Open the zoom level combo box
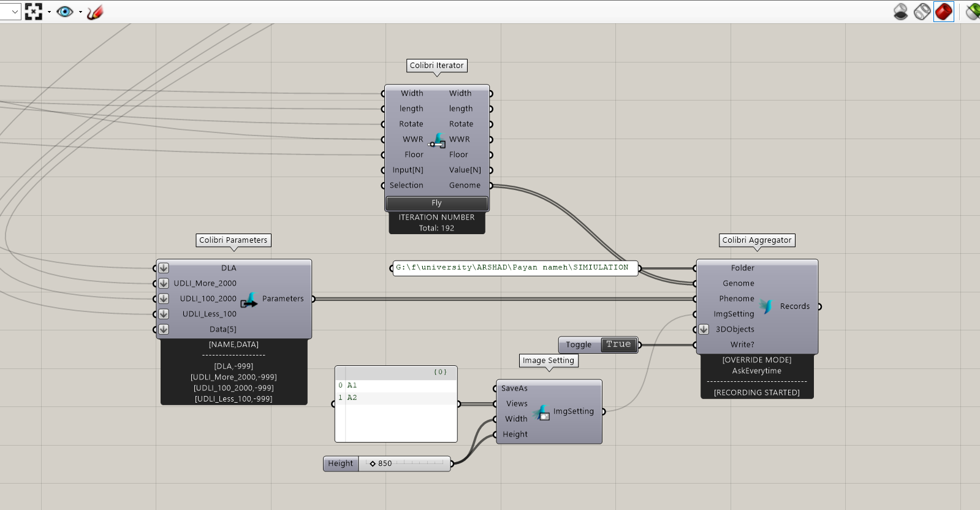 pos(10,12)
